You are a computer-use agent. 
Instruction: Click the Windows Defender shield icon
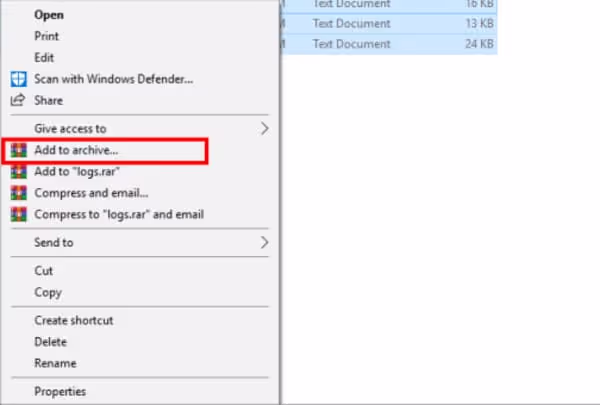(x=18, y=79)
